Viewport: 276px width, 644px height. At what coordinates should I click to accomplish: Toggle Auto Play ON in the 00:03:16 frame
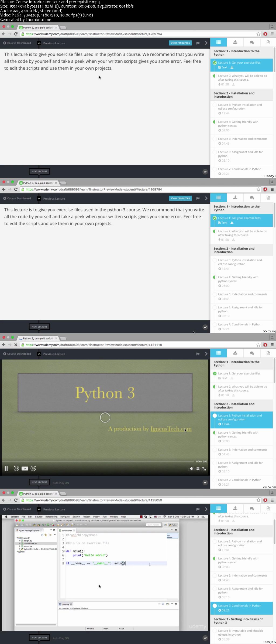click(x=61, y=638)
